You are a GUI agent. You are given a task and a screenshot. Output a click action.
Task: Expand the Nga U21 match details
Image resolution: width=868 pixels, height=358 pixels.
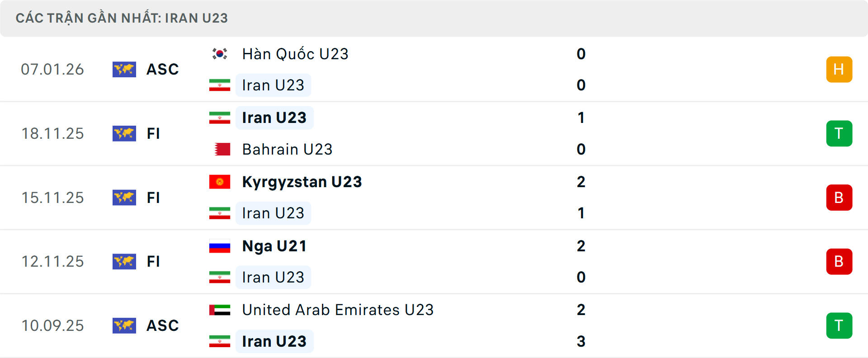(x=434, y=261)
